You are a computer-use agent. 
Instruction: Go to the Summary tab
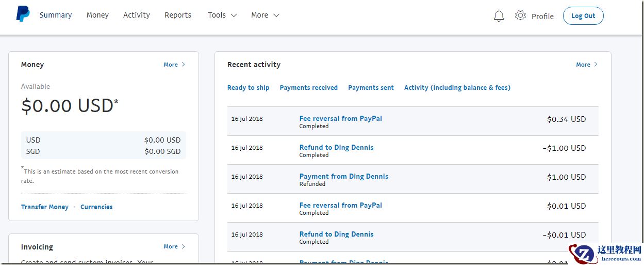[56, 15]
